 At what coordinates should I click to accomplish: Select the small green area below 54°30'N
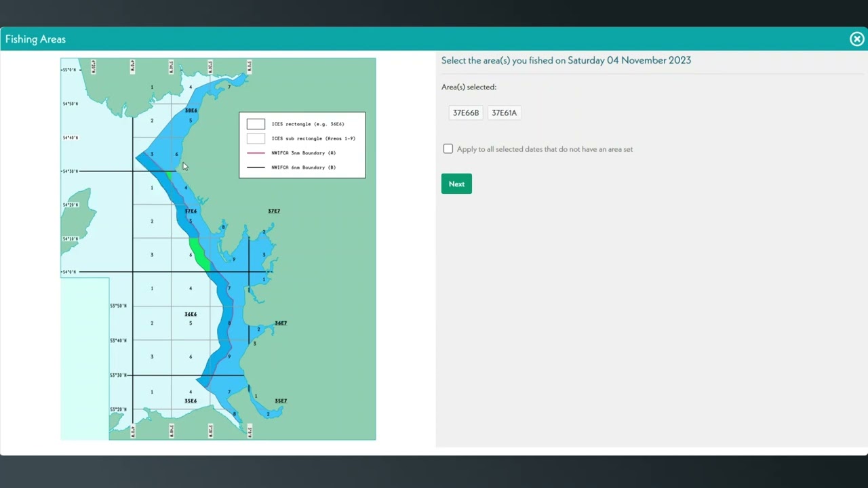tap(169, 176)
